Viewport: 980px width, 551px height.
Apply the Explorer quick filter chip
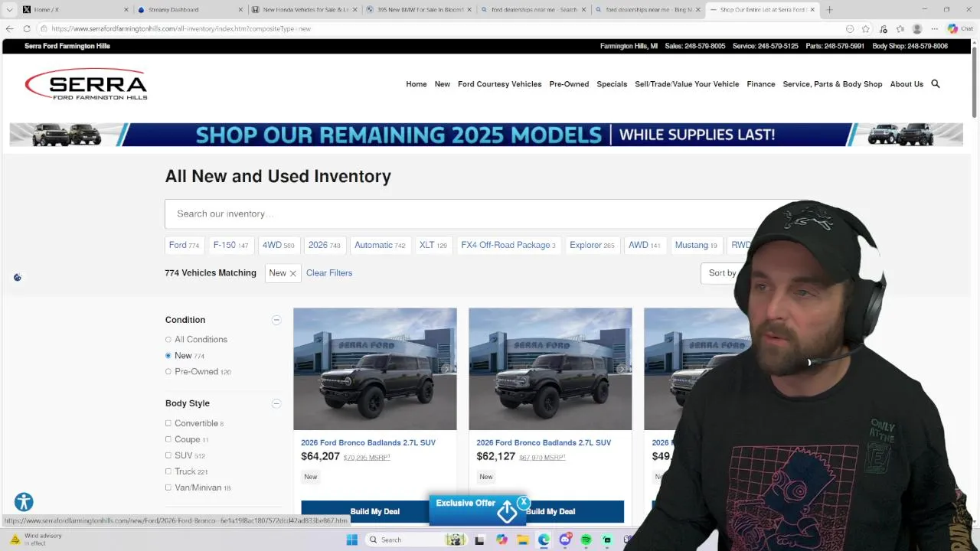[592, 245]
